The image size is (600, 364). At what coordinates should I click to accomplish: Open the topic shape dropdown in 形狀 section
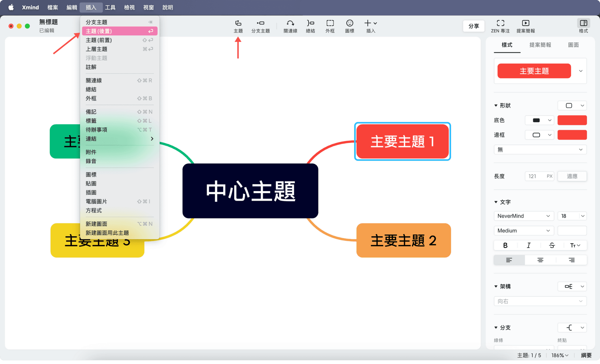pyautogui.click(x=572, y=106)
